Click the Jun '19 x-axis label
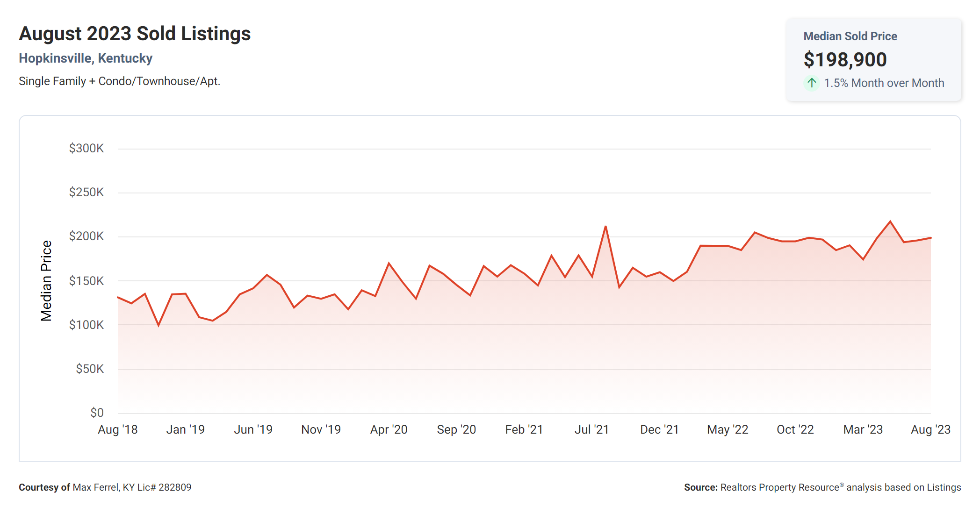 253,429
